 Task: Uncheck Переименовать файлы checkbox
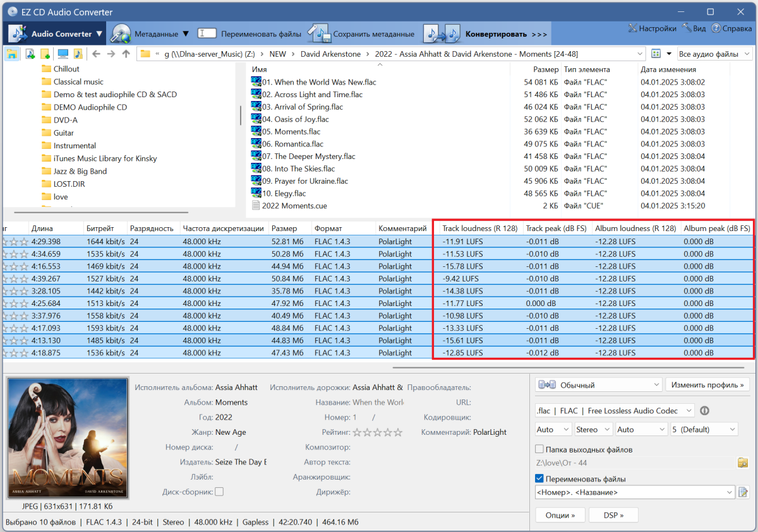[x=539, y=479]
